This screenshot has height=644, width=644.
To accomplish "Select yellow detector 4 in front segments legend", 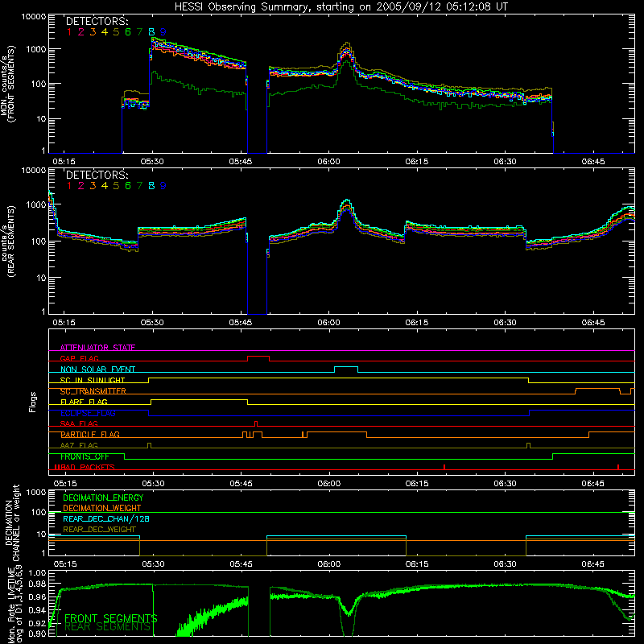I will coord(105,32).
